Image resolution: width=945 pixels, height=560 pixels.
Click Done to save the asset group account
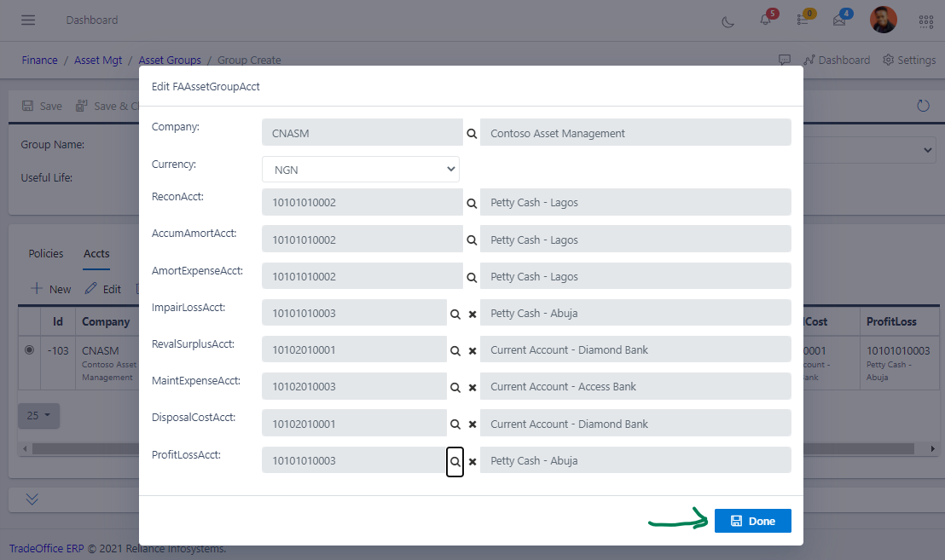(x=752, y=520)
